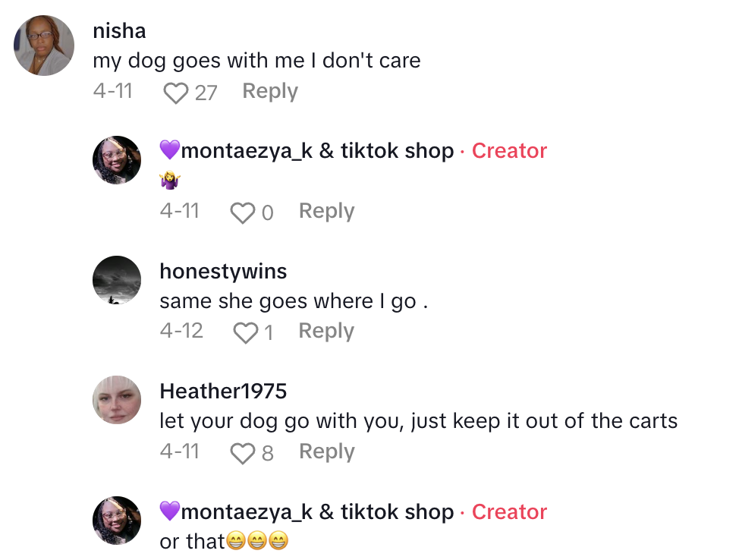Like montaezya_k's shrug emoji reply
Screen dimensions: 739x560
(242, 212)
